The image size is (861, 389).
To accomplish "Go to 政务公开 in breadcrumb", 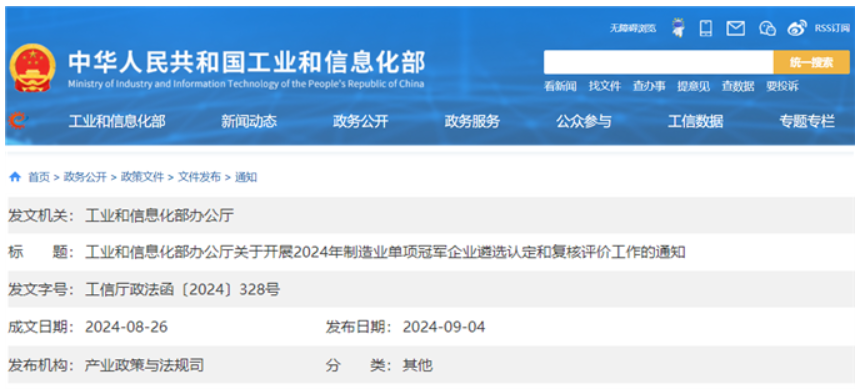I will pos(85,177).
